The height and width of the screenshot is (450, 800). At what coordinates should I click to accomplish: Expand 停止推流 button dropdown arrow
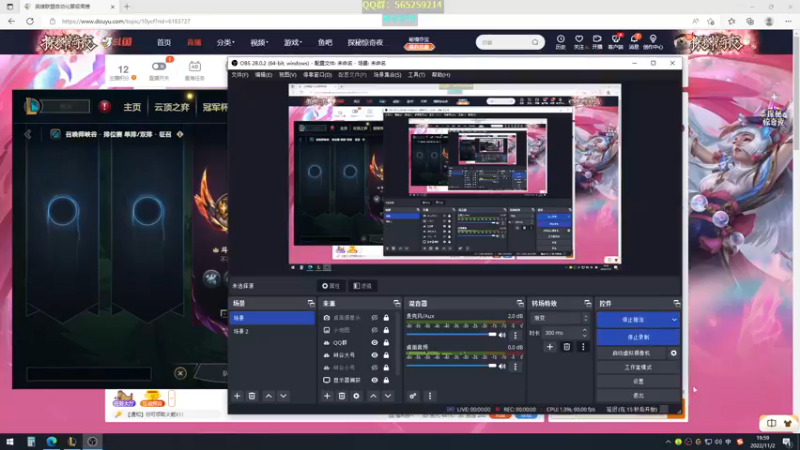[674, 320]
